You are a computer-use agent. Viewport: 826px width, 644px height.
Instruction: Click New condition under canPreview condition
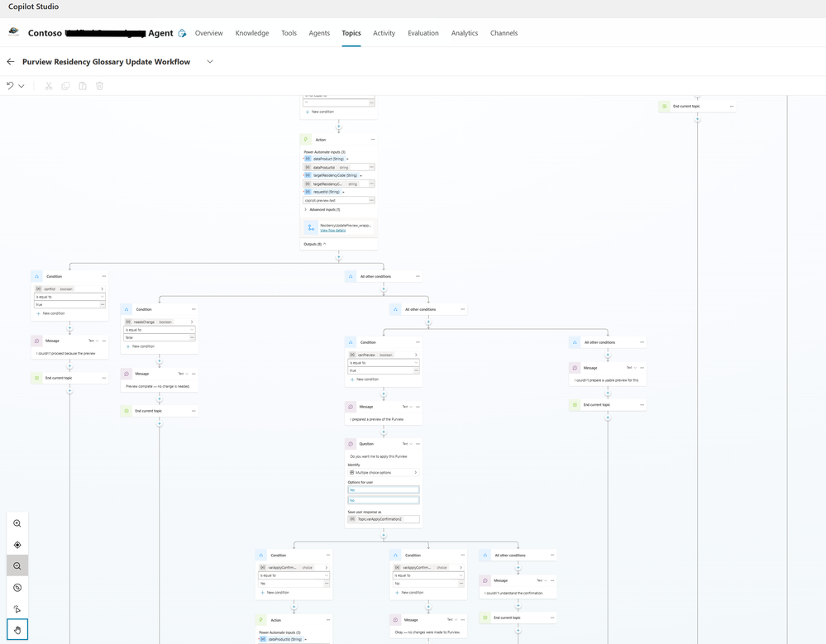coord(365,379)
